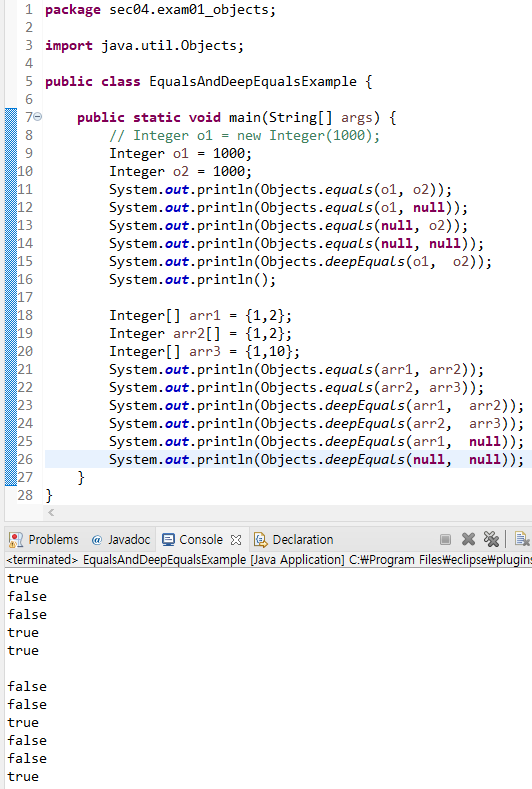Click the 'Integer o2 = 1000;' line
Screen dimensions: 532x789
(180, 172)
